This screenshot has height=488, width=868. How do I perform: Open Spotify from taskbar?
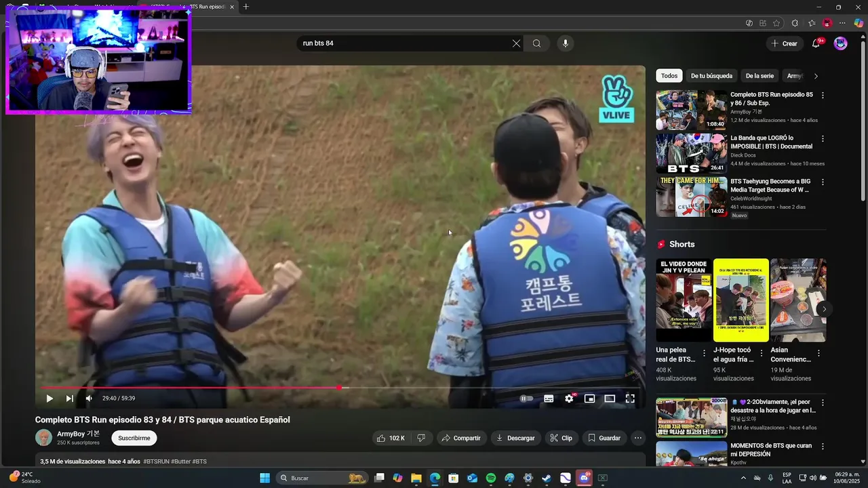[x=491, y=479]
